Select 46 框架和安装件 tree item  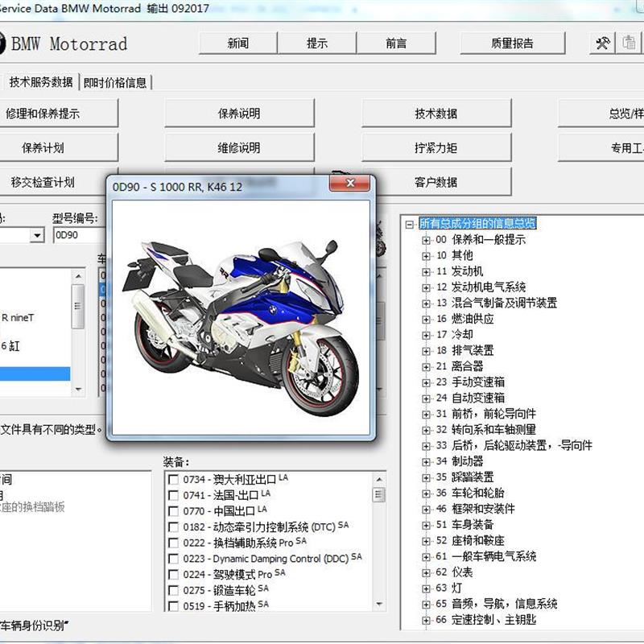[x=475, y=509]
